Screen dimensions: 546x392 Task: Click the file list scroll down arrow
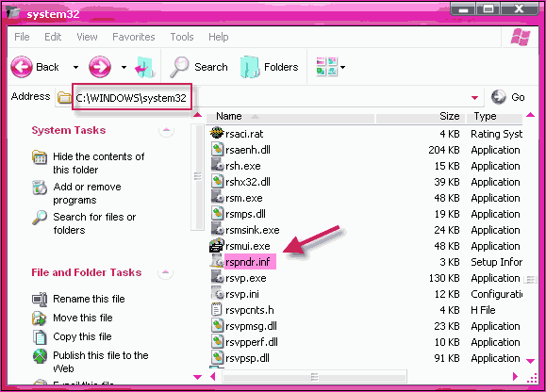530,361
